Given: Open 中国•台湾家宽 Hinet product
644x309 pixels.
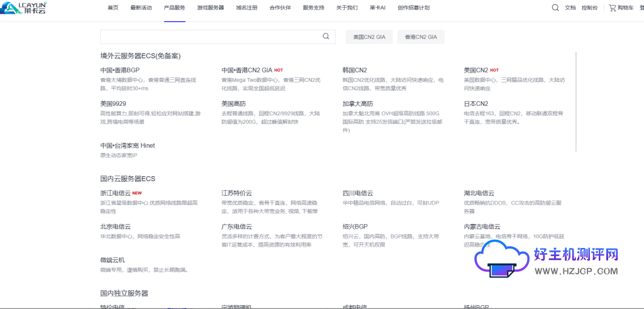Looking at the screenshot, I should (x=128, y=145).
